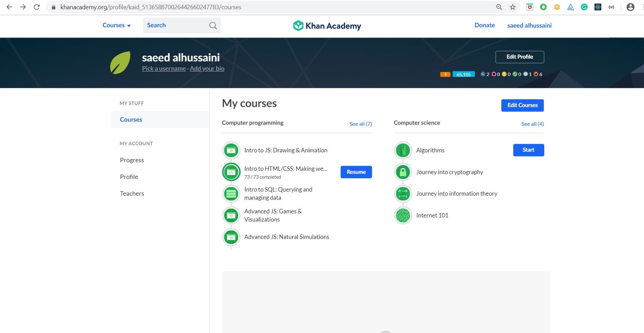
Task: Open Intro to JS: Drawing & Animation title
Action: click(286, 150)
